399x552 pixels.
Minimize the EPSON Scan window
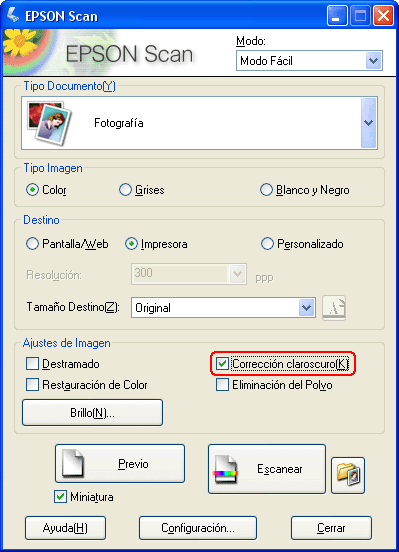337,16
